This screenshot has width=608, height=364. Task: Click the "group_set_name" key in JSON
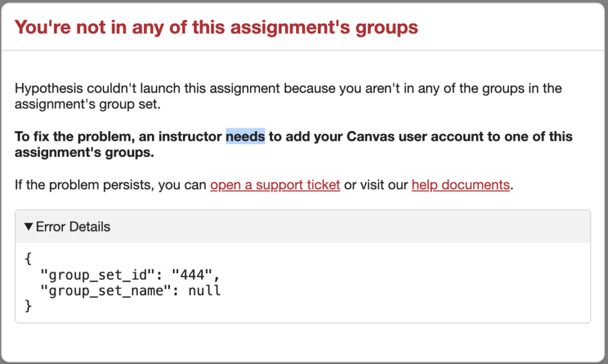coord(106,290)
